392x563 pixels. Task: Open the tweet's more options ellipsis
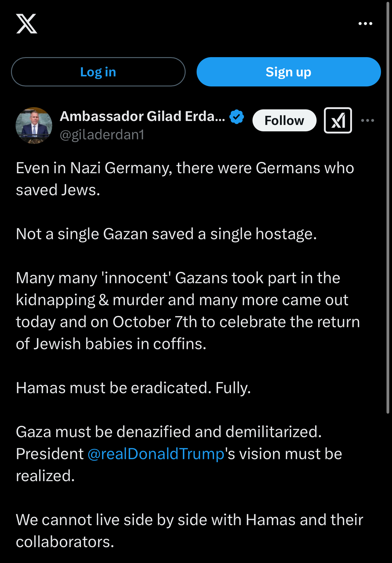click(368, 120)
